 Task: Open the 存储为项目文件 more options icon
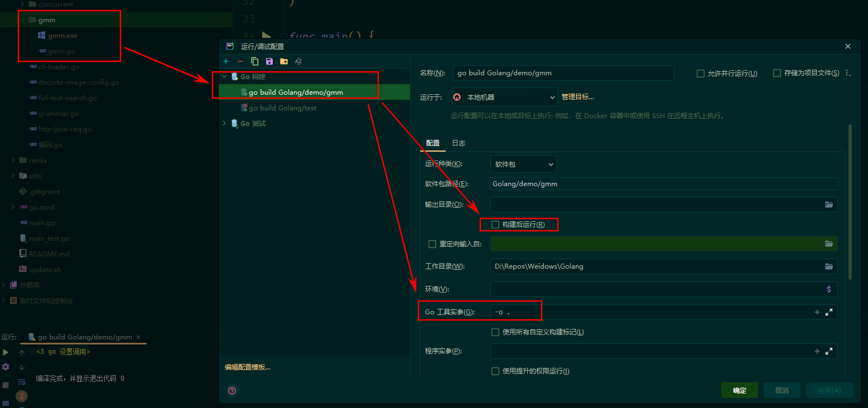[848, 73]
